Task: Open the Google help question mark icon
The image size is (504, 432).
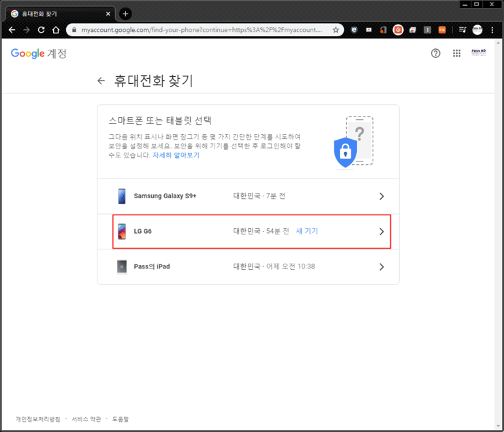Action: click(435, 53)
